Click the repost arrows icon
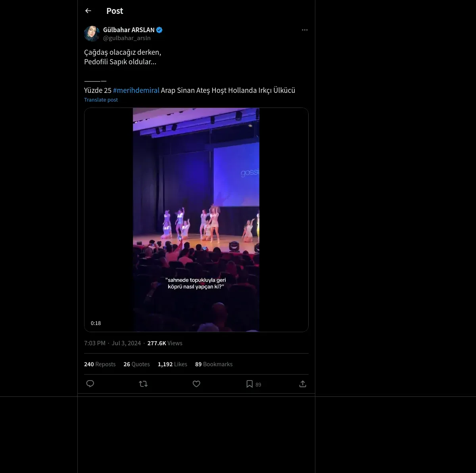 tap(143, 384)
